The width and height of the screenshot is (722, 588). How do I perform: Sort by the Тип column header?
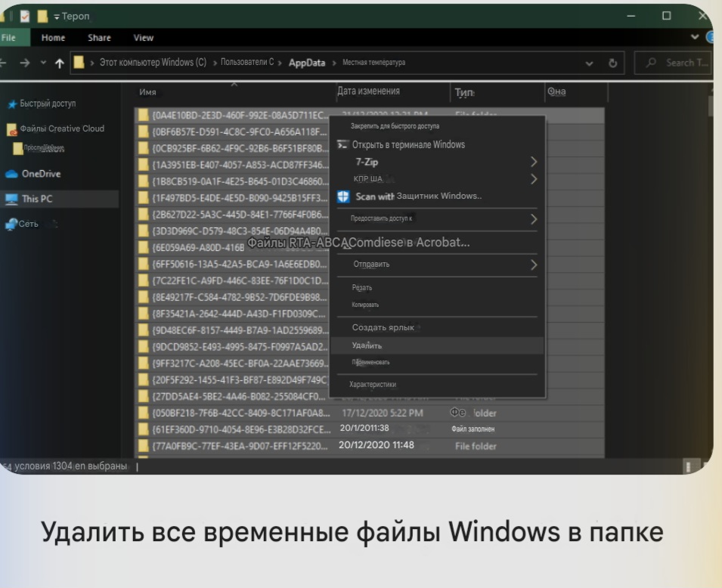[x=465, y=92]
